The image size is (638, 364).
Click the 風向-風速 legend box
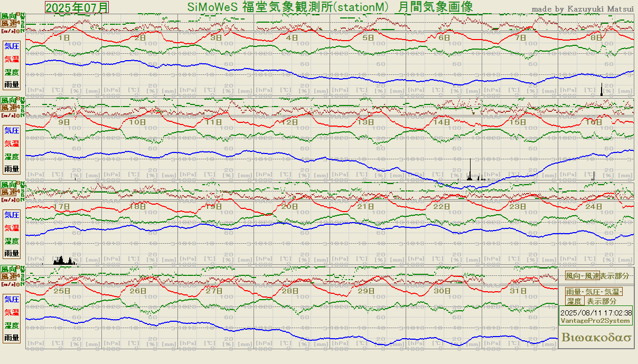pos(582,276)
